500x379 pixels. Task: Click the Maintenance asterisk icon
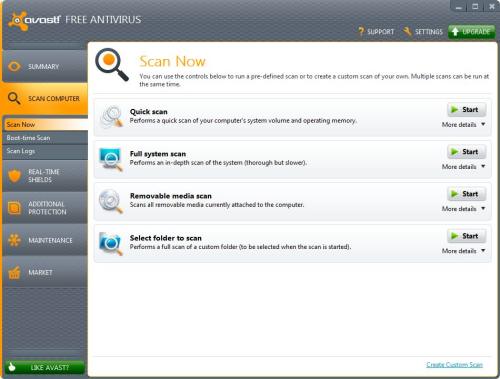coord(14,240)
